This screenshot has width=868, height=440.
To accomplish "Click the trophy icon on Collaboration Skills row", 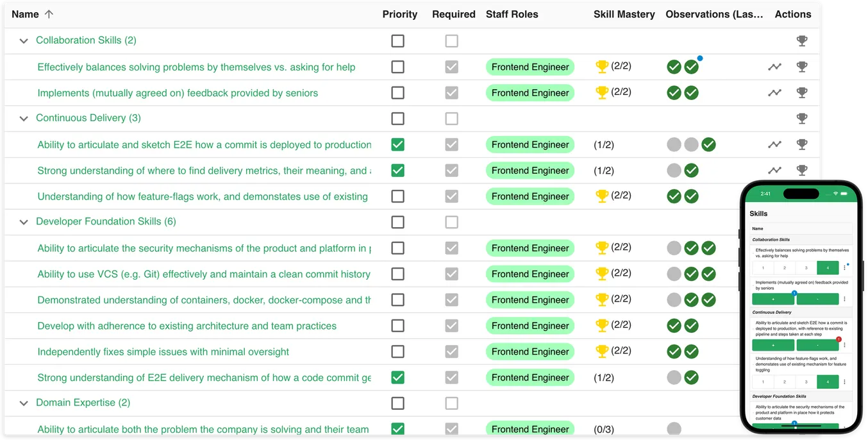I will (801, 40).
